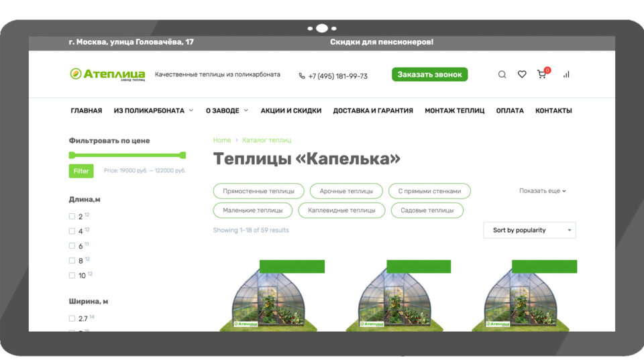The width and height of the screenshot is (644, 362).
Task: Select the Маленькие теплицы tag
Action: coord(253,210)
